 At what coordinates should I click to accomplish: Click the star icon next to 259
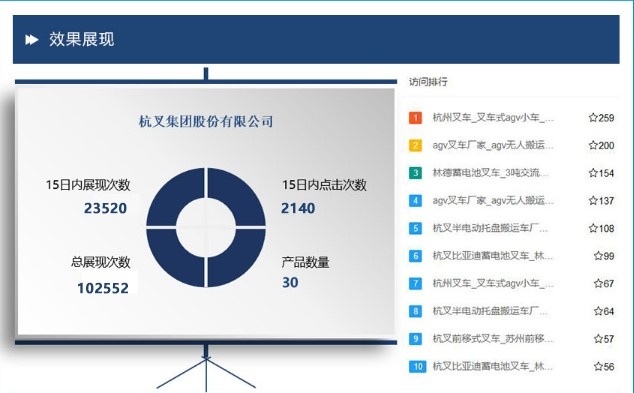click(x=593, y=118)
